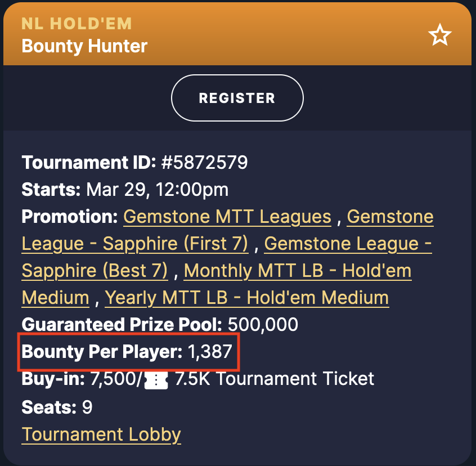Click the Mar 29, 12:00pm start time

pyautogui.click(x=157, y=190)
